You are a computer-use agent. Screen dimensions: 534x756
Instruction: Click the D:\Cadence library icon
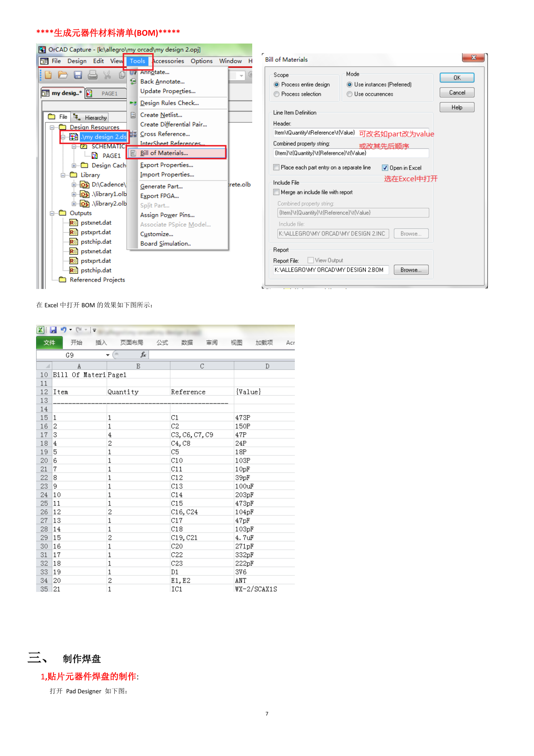85,185
